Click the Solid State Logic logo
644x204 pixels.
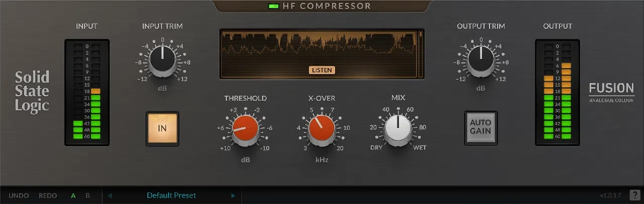coord(32,91)
